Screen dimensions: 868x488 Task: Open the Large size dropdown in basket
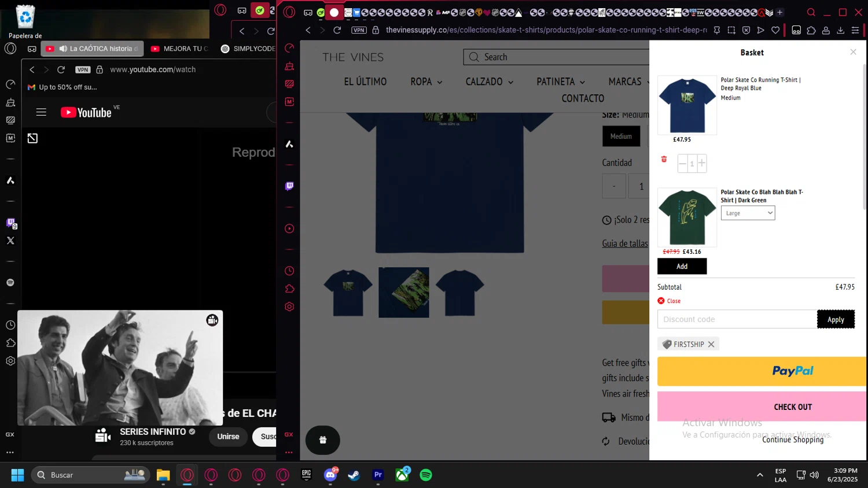(748, 213)
